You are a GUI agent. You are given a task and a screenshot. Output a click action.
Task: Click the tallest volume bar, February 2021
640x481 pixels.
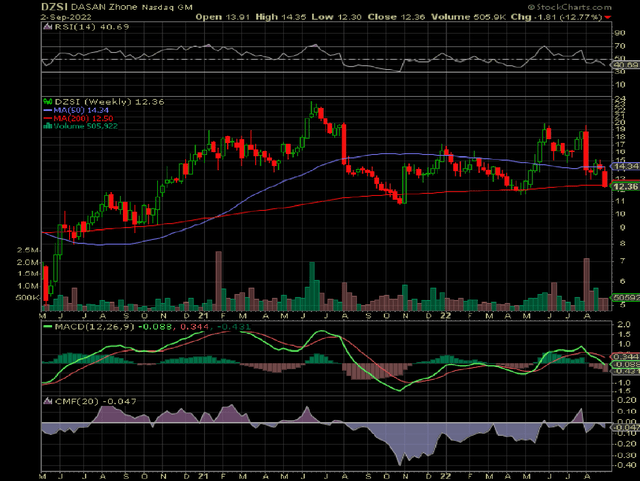click(x=218, y=281)
